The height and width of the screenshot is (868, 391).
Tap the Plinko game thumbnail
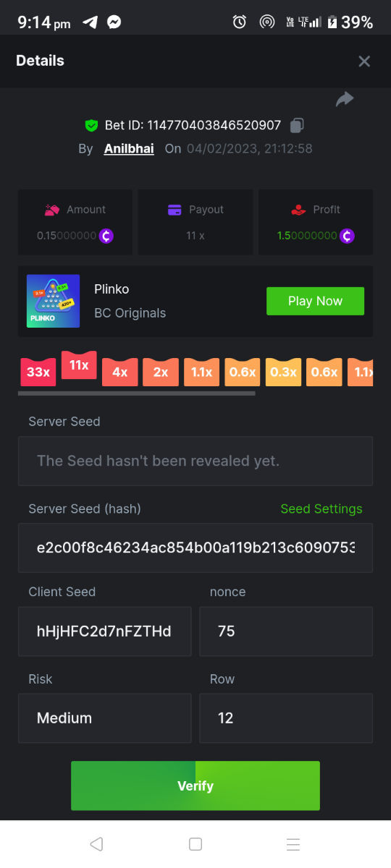[x=53, y=301]
